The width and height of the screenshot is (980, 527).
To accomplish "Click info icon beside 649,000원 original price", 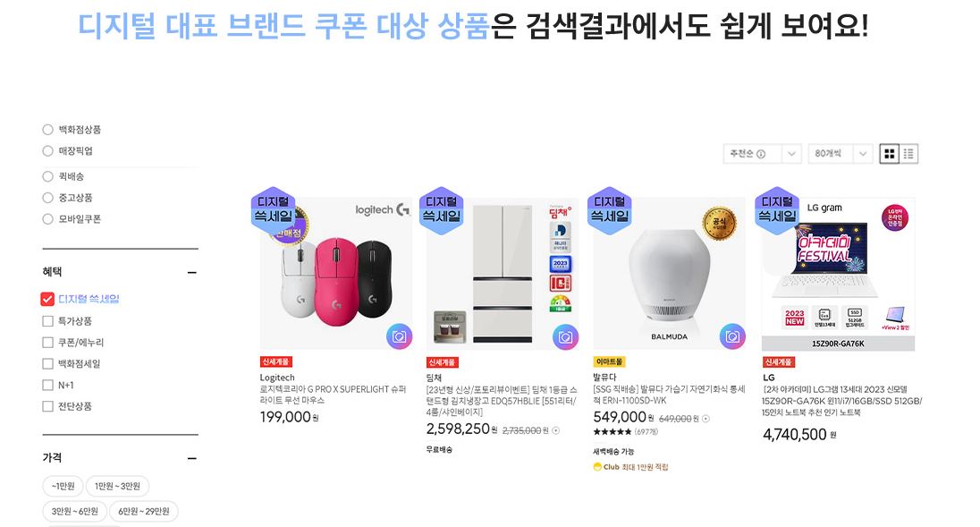I will (x=705, y=419).
